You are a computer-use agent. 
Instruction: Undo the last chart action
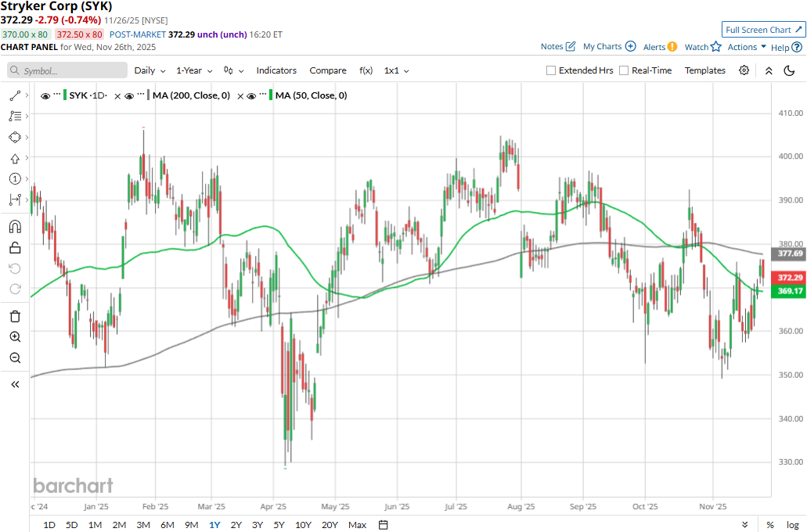[x=15, y=268]
